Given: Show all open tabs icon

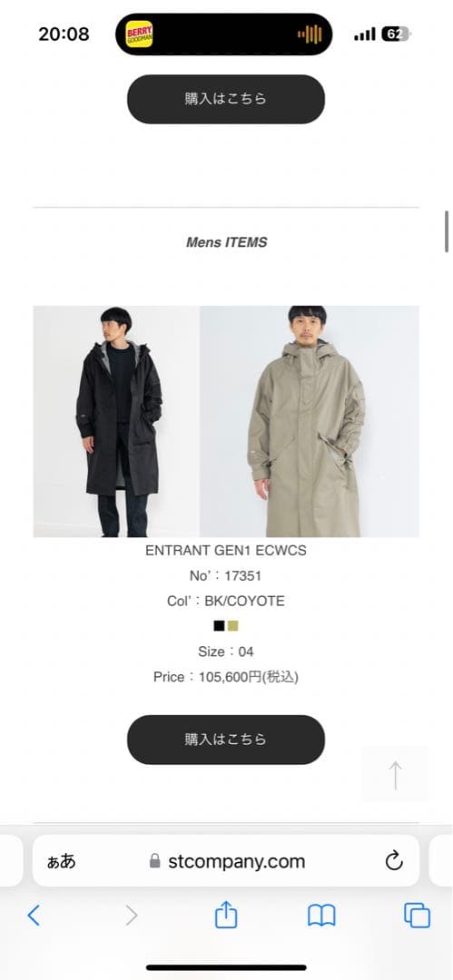Looking at the screenshot, I should click(417, 916).
